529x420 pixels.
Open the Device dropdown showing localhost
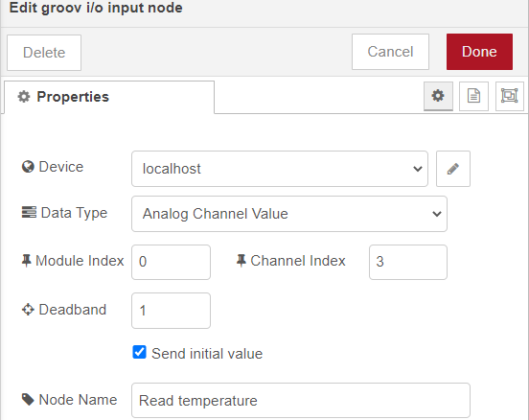coord(280,169)
